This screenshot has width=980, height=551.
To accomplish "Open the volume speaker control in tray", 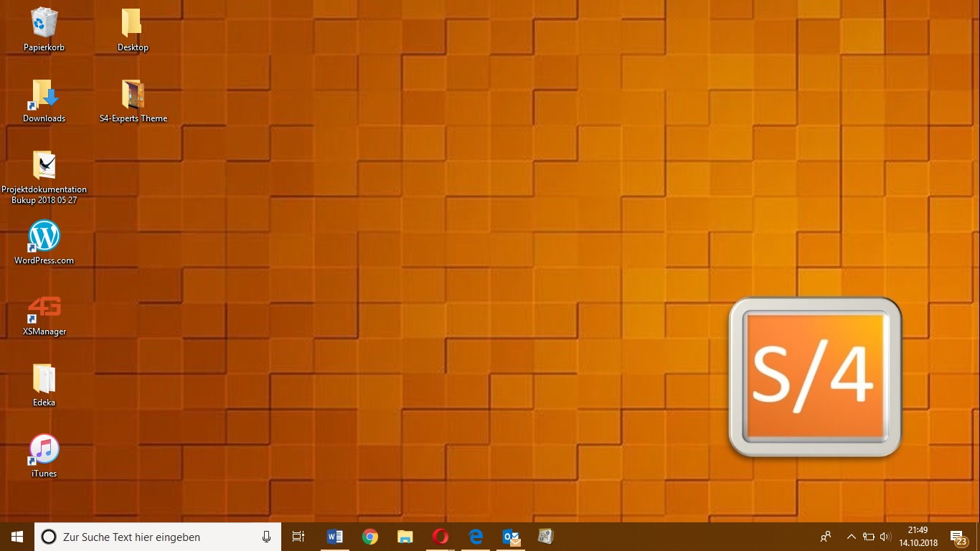I will coord(885,537).
